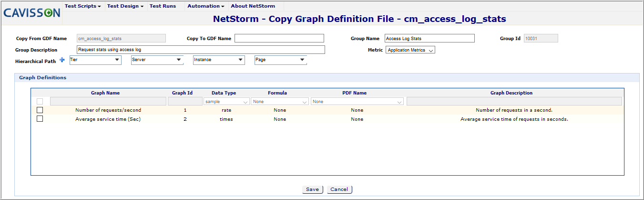The image size is (644, 200).
Task: Select the 'Average service time (Sec)' cell
Action: pos(108,119)
